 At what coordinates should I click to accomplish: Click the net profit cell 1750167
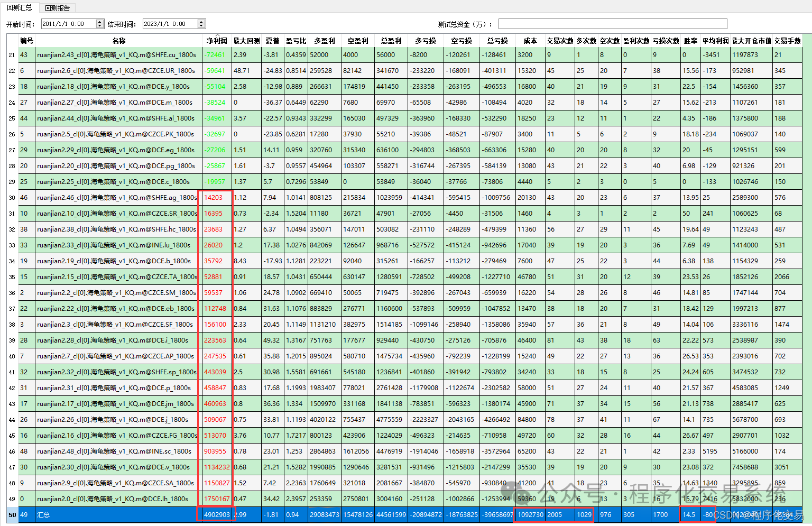click(x=217, y=499)
